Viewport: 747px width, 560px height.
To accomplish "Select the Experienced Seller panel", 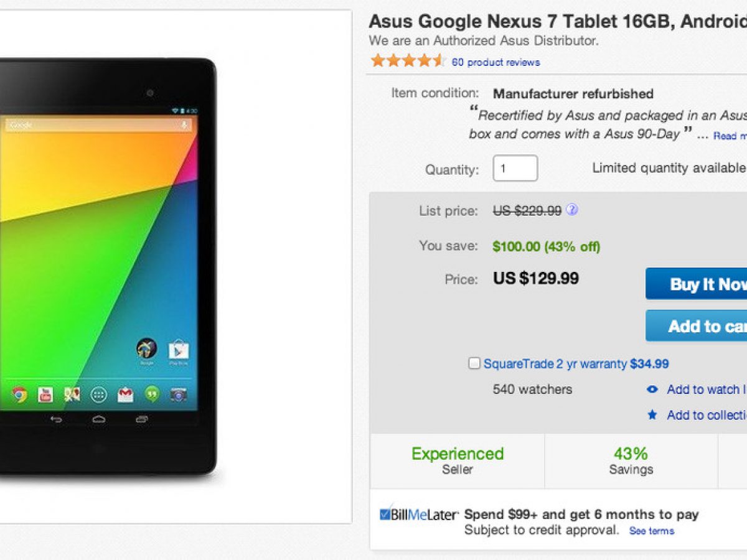I will (x=458, y=460).
